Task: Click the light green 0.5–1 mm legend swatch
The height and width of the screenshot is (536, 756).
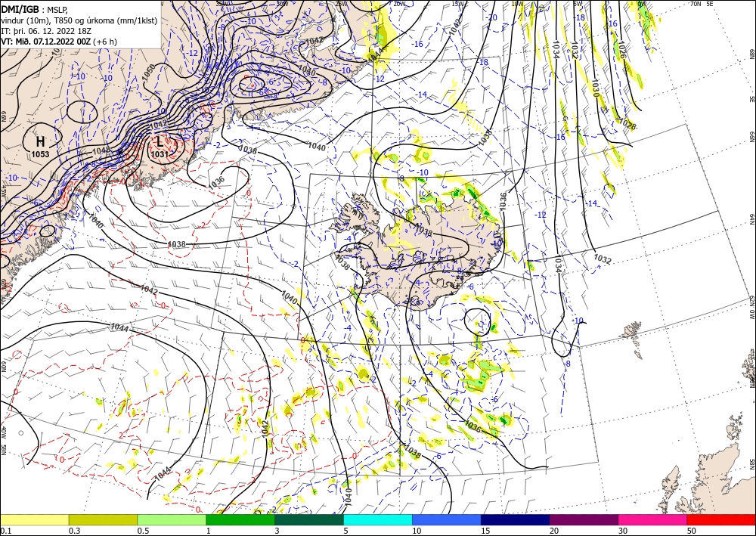Action: click(172, 519)
